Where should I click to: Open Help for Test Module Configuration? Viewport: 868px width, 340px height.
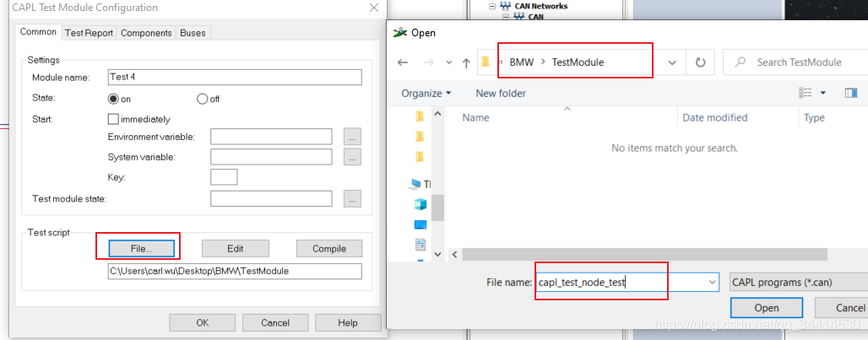[x=348, y=322]
